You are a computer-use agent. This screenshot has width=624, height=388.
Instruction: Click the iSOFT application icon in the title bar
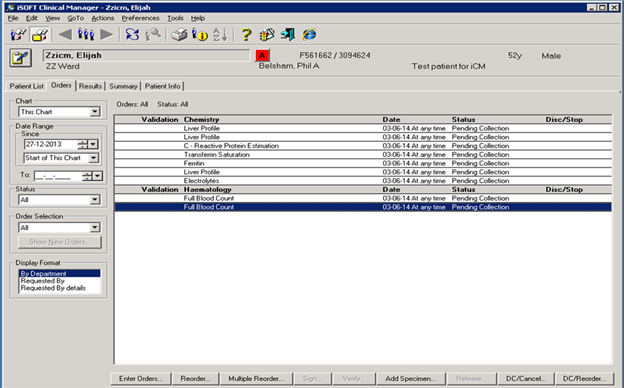point(10,8)
